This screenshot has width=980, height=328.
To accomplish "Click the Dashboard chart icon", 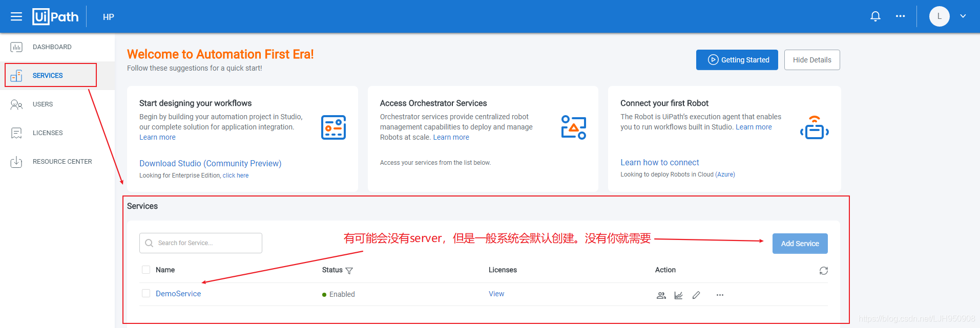I will pyautogui.click(x=16, y=47).
